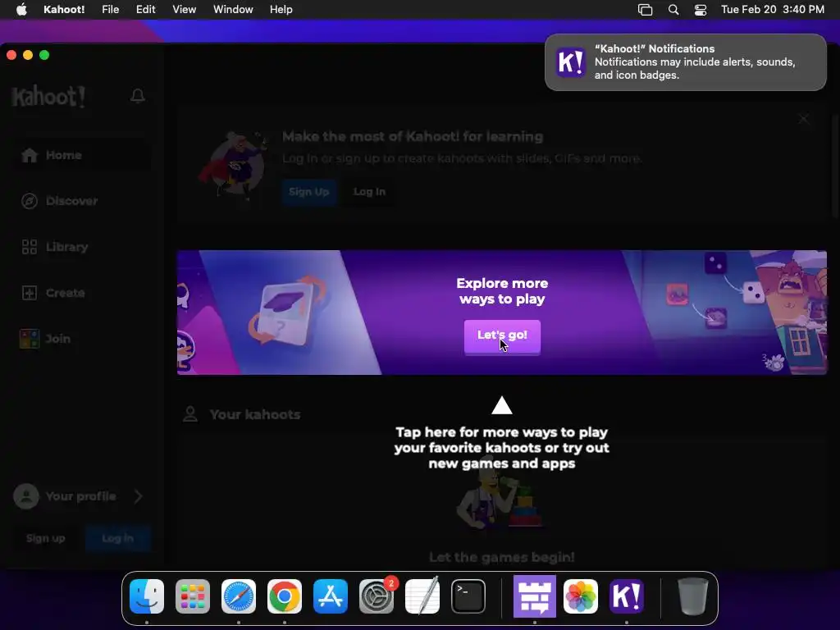Click Sign Up in the learning banner
The height and width of the screenshot is (630, 840).
point(309,192)
